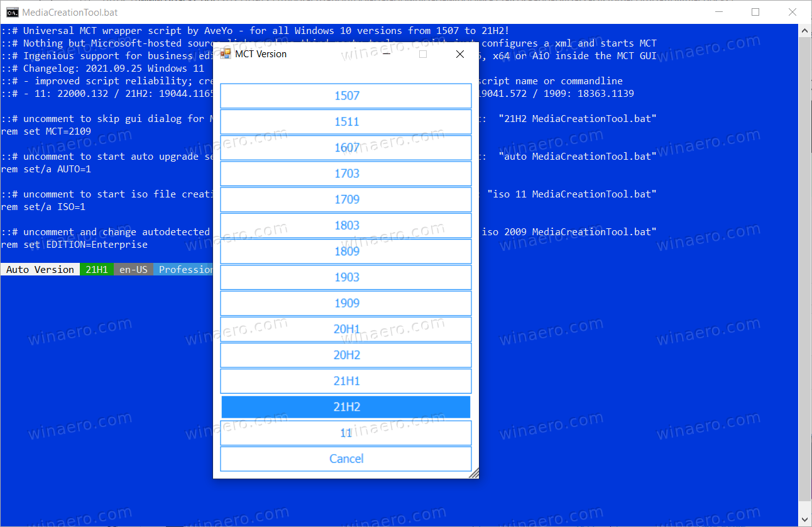
Task: Pick version 1809 in the dialog
Action: (346, 252)
